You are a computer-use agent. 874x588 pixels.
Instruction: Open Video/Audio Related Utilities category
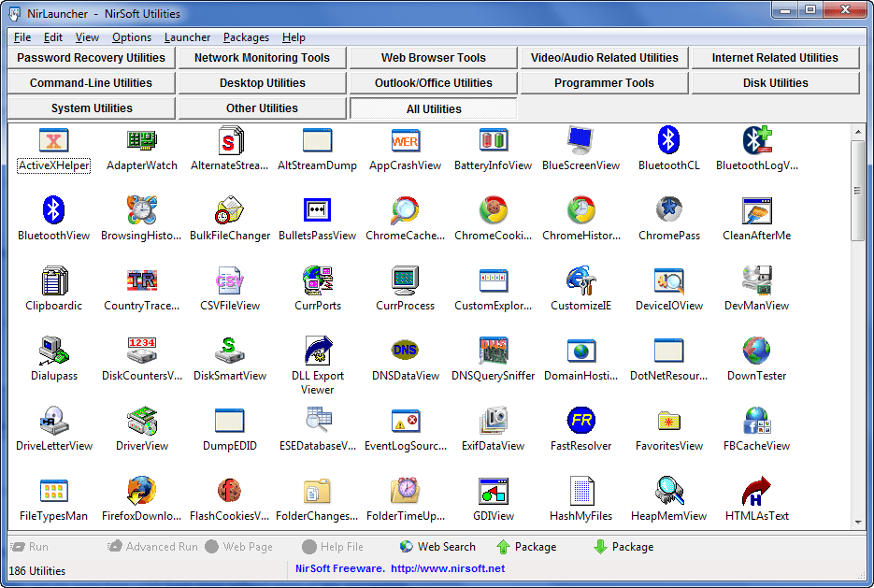pos(604,58)
